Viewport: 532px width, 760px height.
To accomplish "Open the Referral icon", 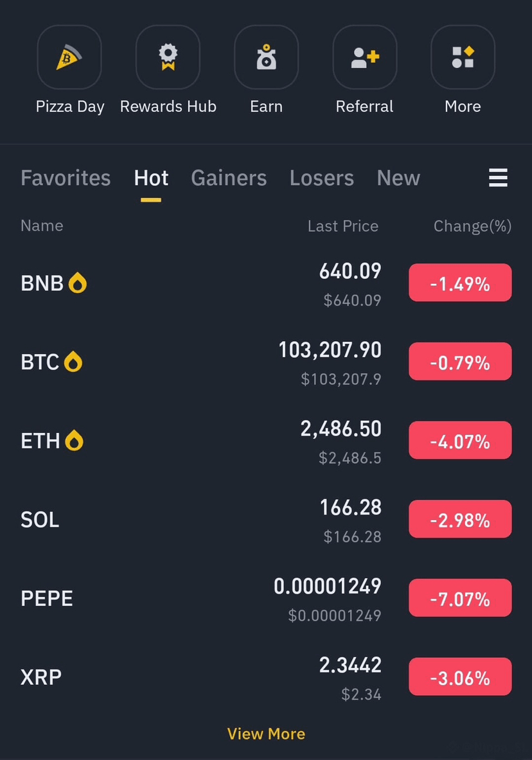I will click(x=365, y=57).
